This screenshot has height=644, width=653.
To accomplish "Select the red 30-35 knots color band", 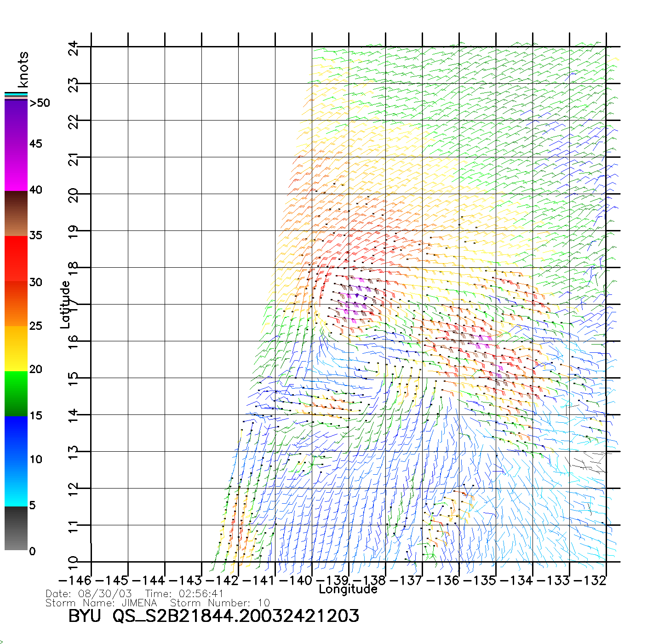I will tap(16, 259).
